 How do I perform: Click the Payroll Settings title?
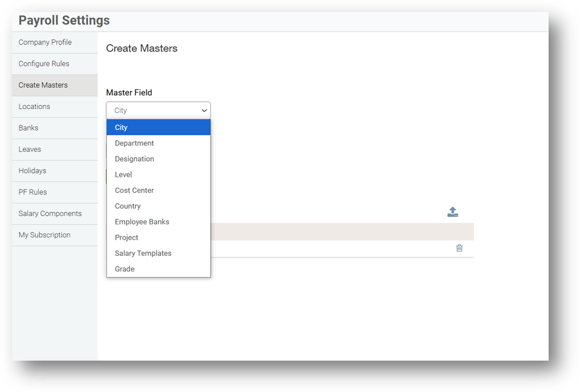64,21
